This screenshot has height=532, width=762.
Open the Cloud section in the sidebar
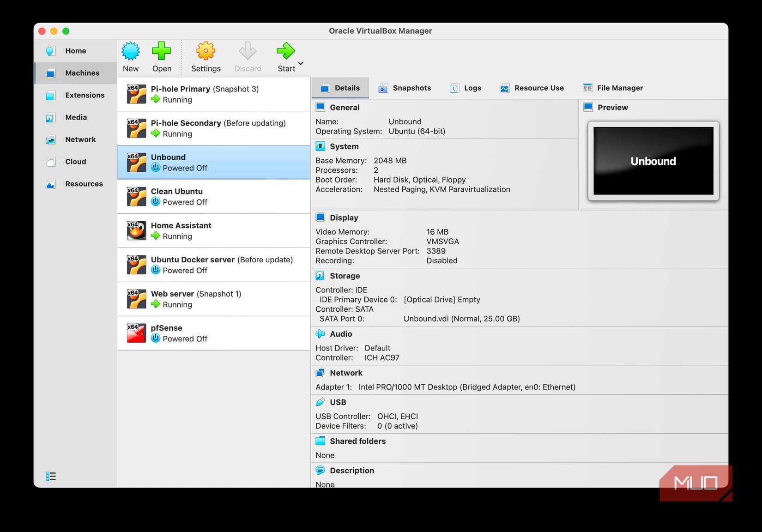(75, 161)
